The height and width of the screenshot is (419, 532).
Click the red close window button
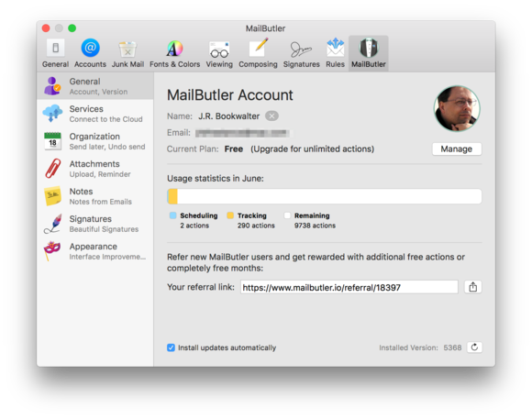click(46, 28)
